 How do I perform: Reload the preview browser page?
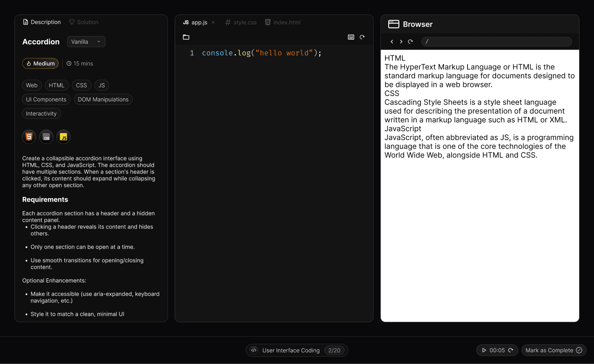(410, 42)
